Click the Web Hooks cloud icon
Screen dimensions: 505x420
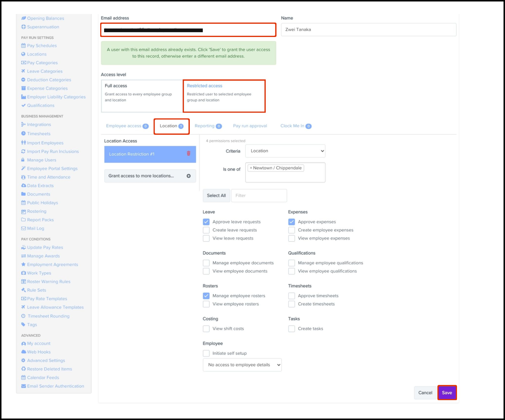[24, 352]
